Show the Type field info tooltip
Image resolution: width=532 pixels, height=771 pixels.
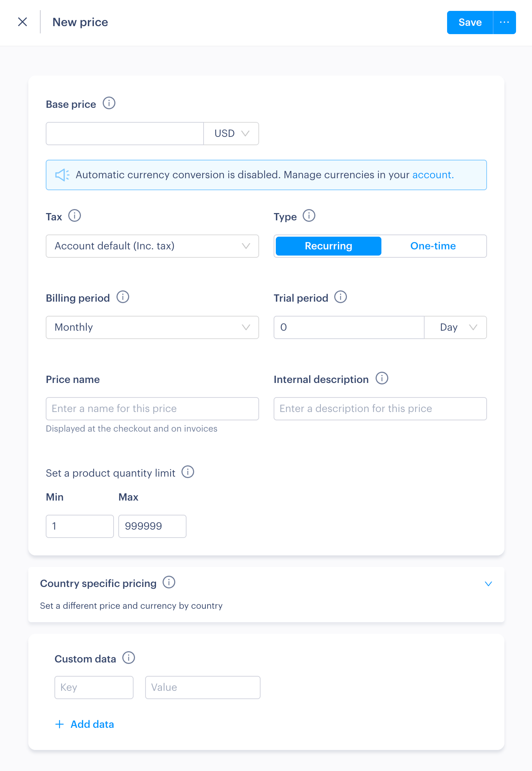tap(309, 216)
